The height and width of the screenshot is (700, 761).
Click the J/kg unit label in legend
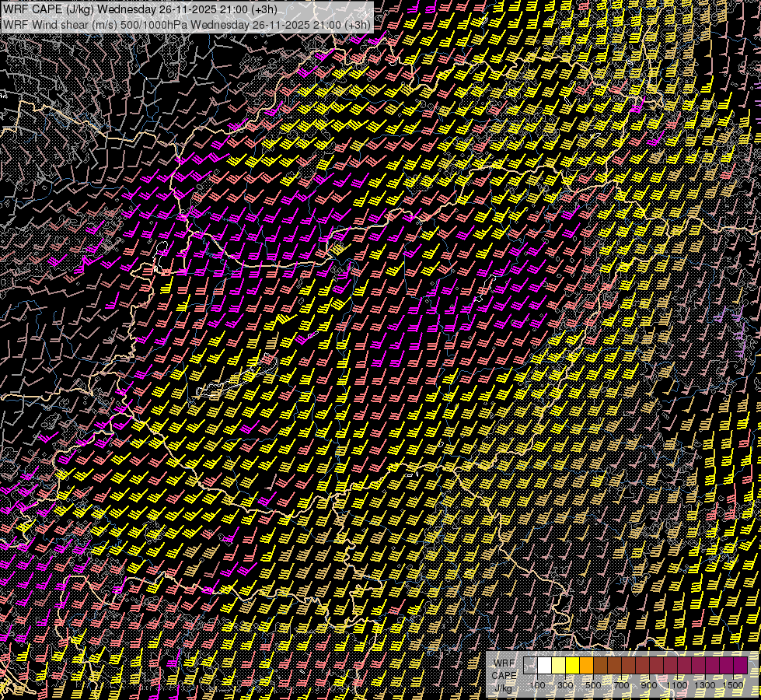502,688
